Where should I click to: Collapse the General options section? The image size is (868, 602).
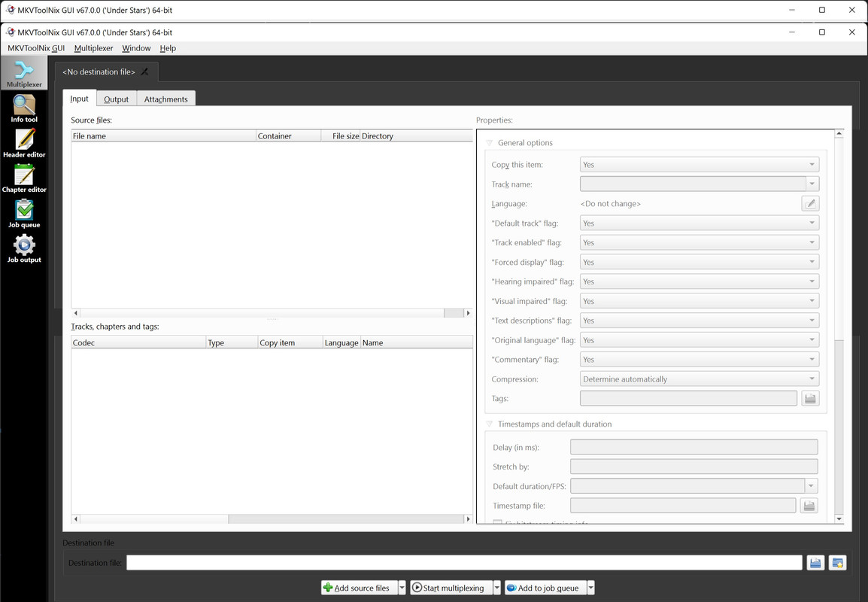coord(490,143)
